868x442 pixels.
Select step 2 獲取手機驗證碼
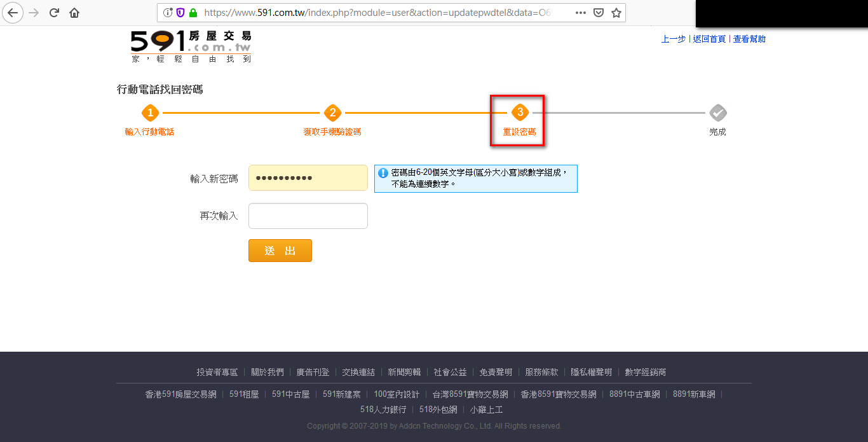pyautogui.click(x=332, y=120)
